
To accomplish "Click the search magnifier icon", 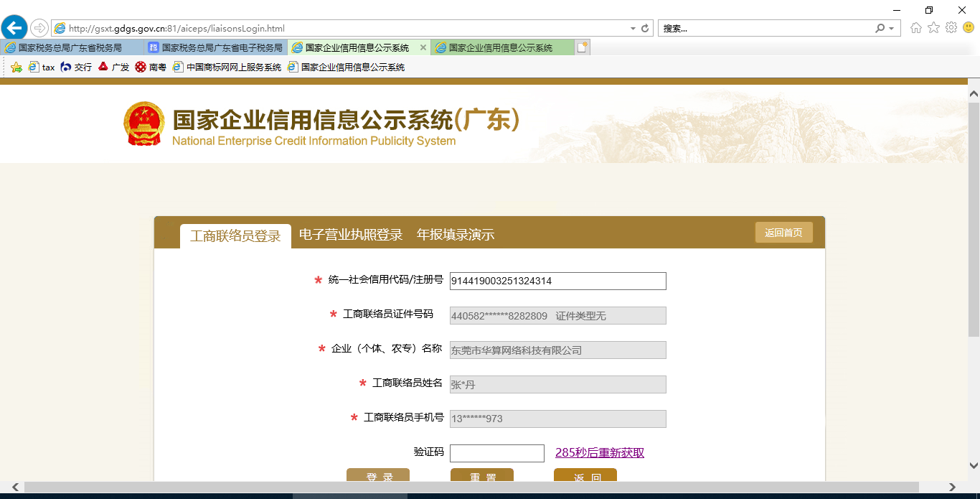I will pos(880,29).
